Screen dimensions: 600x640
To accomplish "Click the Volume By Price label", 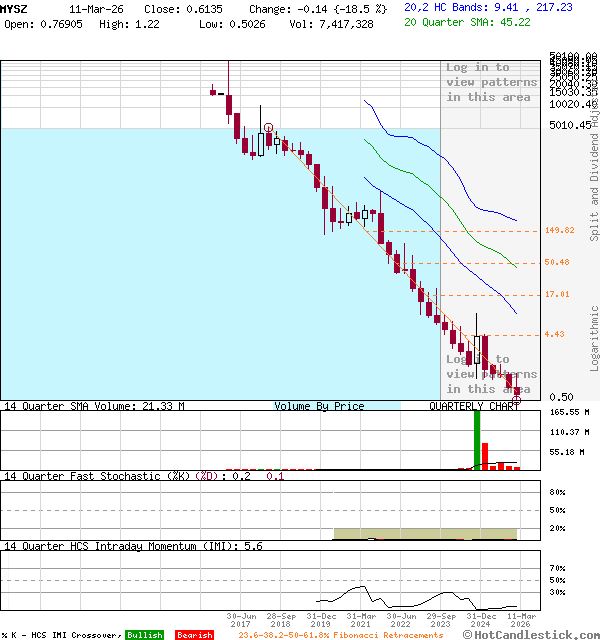I will tap(319, 406).
